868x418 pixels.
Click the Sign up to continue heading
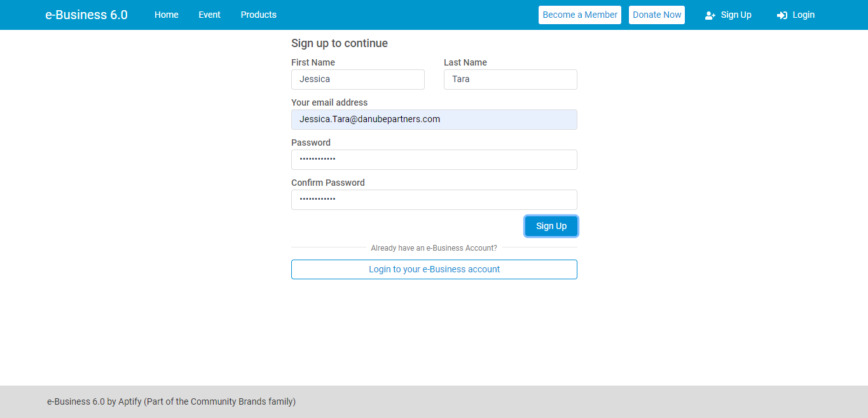click(x=340, y=43)
